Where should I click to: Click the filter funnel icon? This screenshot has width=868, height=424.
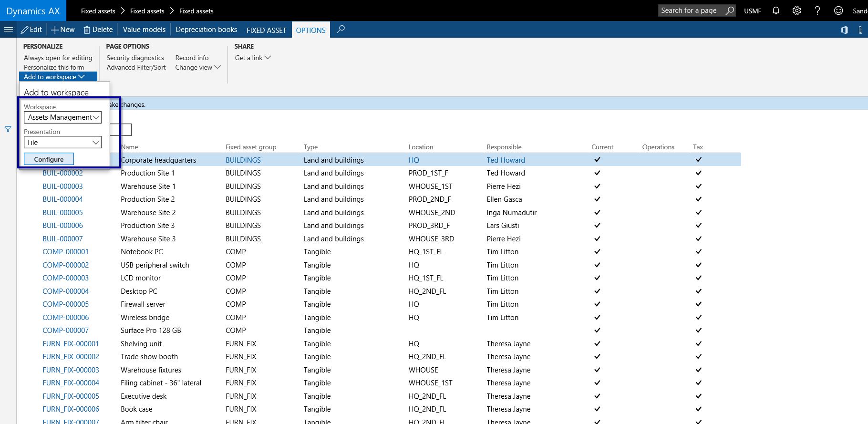tap(8, 129)
